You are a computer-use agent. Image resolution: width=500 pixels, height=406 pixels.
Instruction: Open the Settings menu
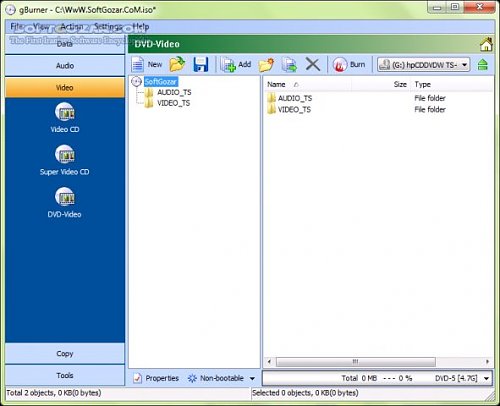click(x=108, y=26)
